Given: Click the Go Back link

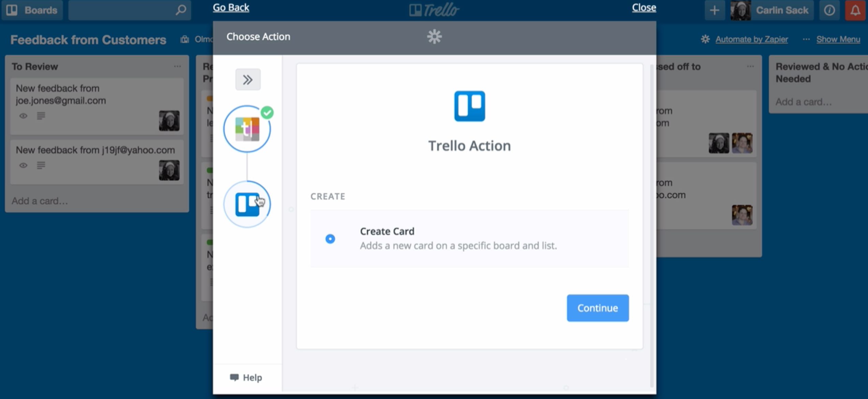Looking at the screenshot, I should [231, 8].
